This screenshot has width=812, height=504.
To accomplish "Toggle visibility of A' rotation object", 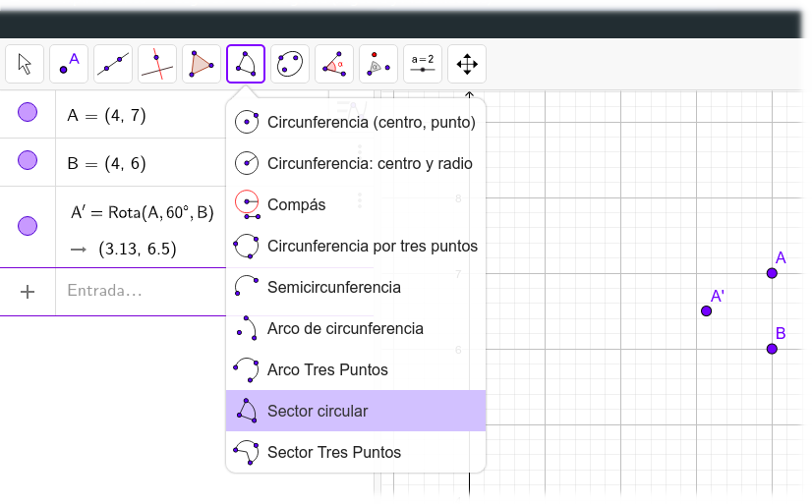I will (28, 226).
